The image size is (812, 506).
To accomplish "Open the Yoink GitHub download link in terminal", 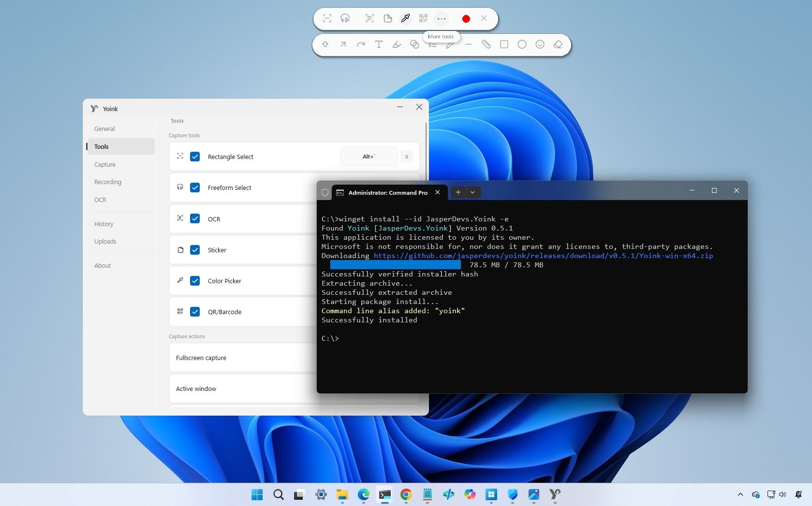I will (544, 256).
